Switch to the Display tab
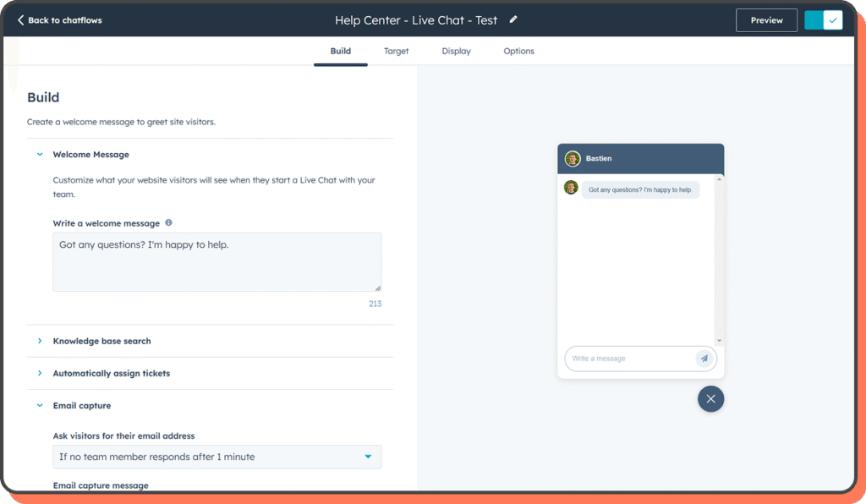Image resolution: width=866 pixels, height=504 pixels. [x=456, y=51]
